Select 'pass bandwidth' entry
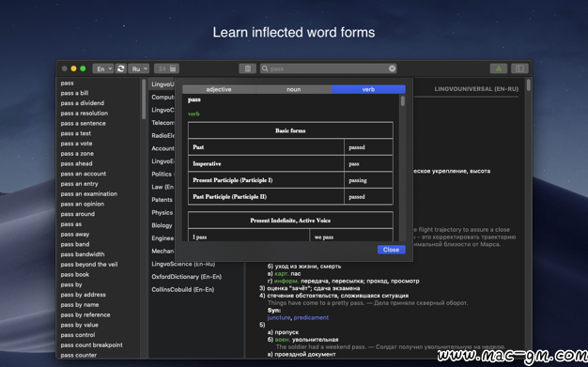 [x=83, y=254]
